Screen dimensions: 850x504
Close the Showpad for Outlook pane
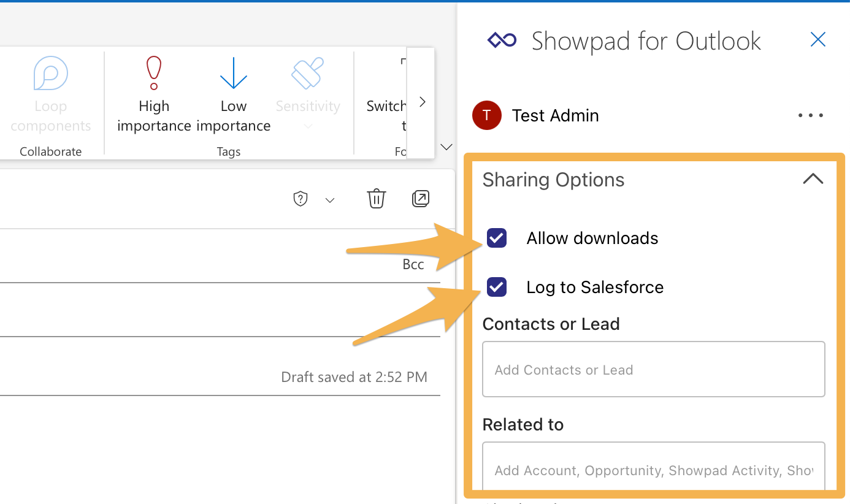click(818, 40)
